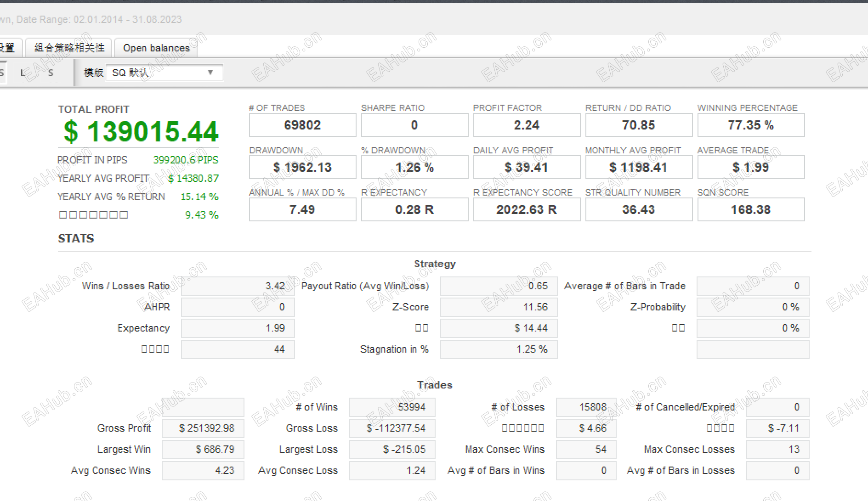Viewport: 868px width, 501px height.
Task: Click the # of Cancelled/Expired value
Action: pos(777,407)
